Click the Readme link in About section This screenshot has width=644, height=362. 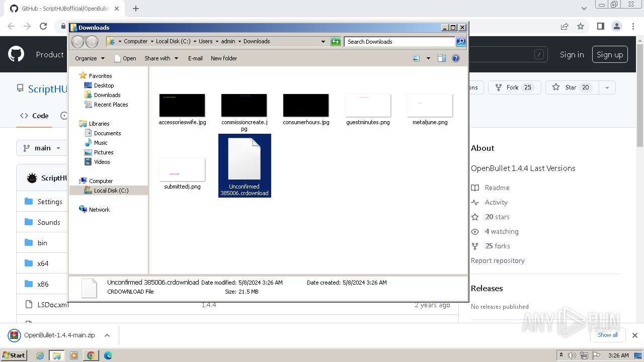pyautogui.click(x=497, y=188)
